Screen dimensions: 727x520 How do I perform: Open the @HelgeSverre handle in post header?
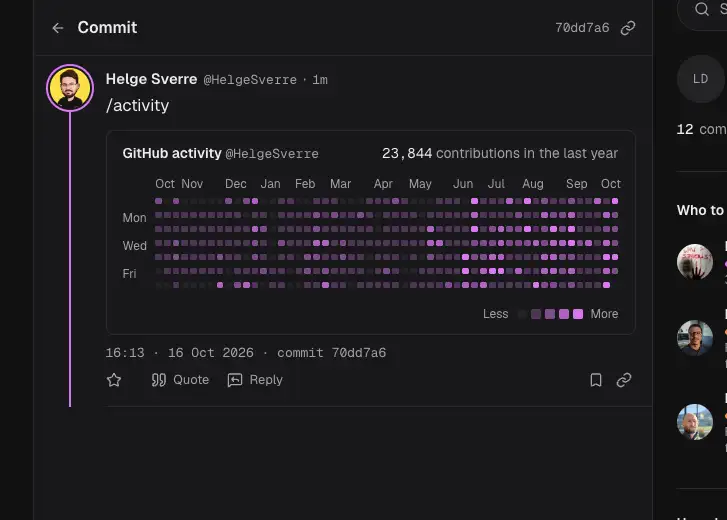pyautogui.click(x=250, y=80)
